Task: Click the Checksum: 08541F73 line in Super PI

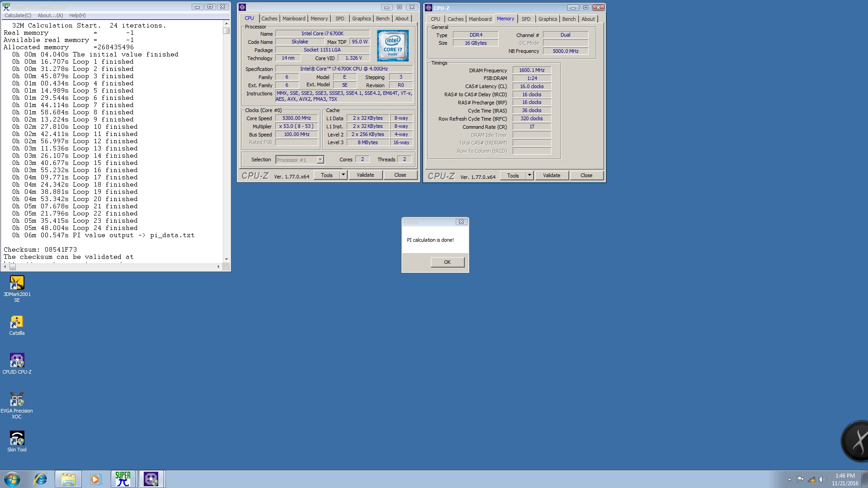Action: [x=40, y=249]
